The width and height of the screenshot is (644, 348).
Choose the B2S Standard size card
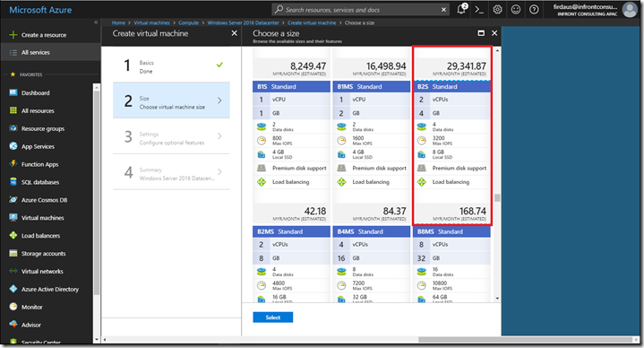[x=451, y=135]
